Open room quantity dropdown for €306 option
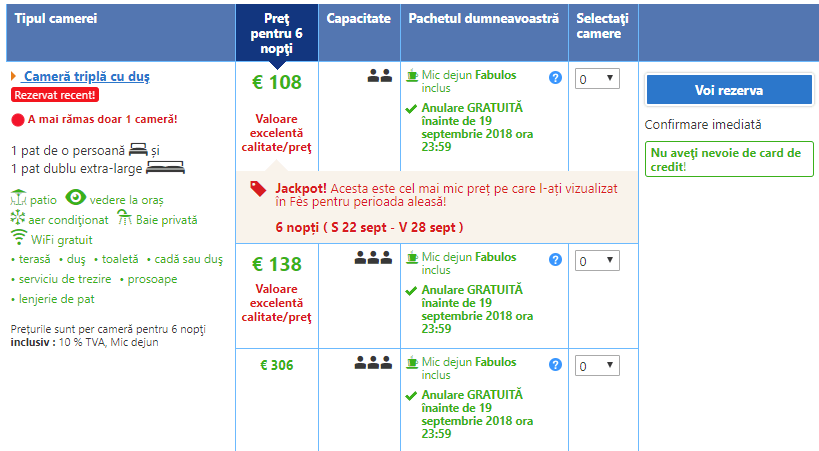Viewport: 819px width, 451px height. 598,366
